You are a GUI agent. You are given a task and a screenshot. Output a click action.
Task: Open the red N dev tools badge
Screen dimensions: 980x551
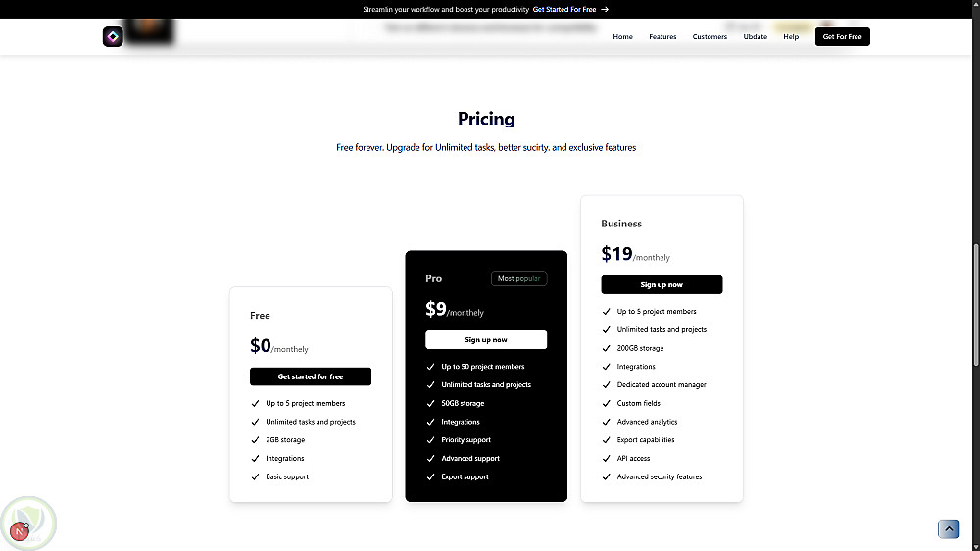(x=18, y=531)
